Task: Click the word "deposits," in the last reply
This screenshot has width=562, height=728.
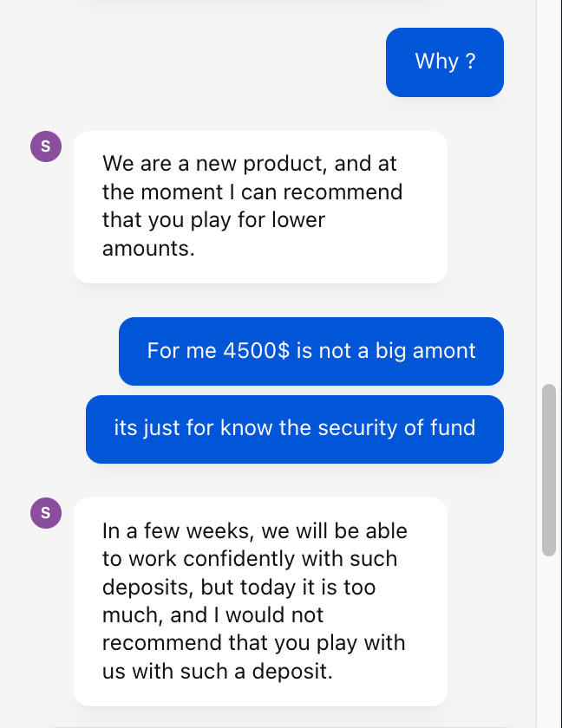Action: (x=148, y=587)
